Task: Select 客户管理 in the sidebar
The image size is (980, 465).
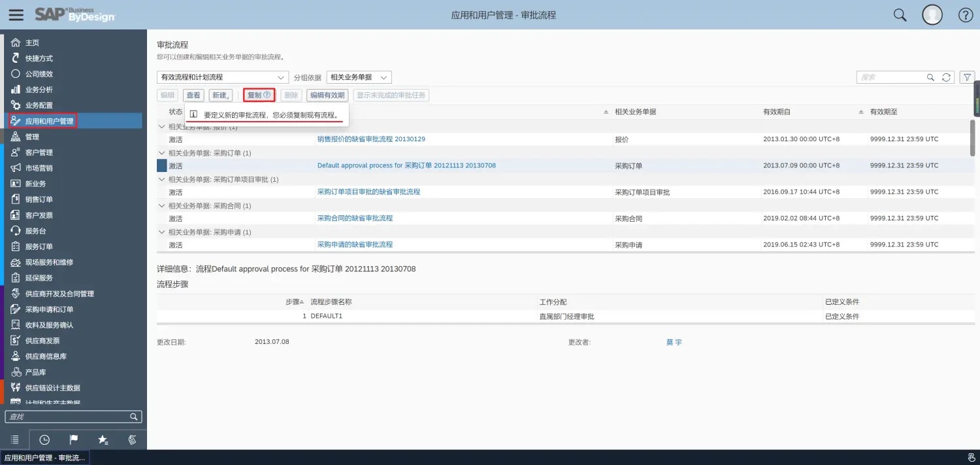Action: click(x=39, y=152)
